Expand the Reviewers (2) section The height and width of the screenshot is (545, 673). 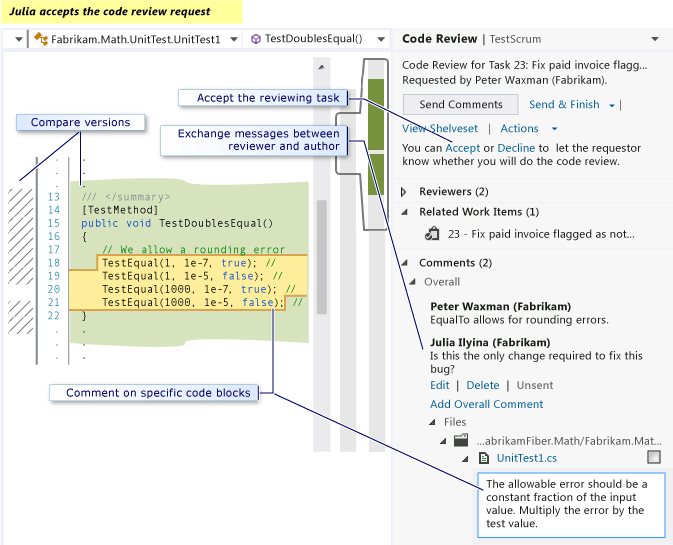404,191
